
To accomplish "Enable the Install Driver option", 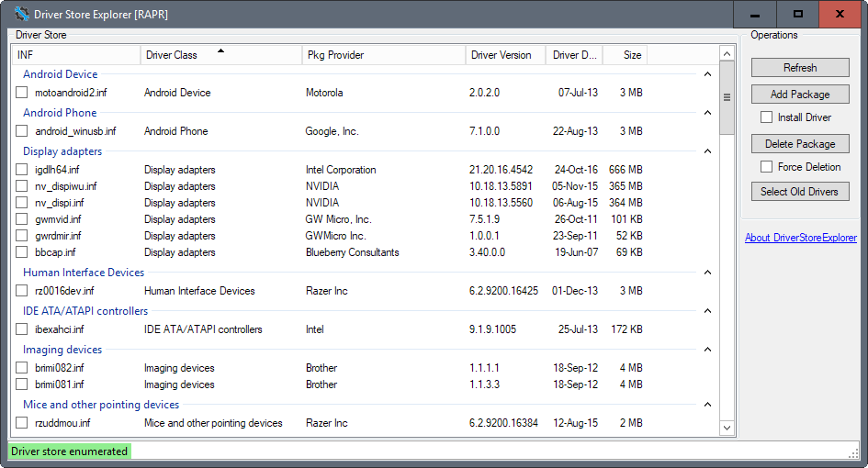I will point(766,117).
